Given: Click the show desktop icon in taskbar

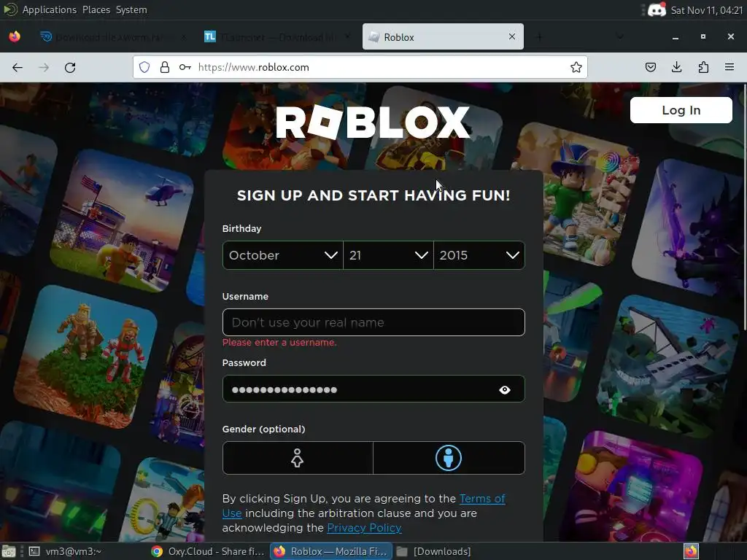Looking at the screenshot, I should point(9,551).
